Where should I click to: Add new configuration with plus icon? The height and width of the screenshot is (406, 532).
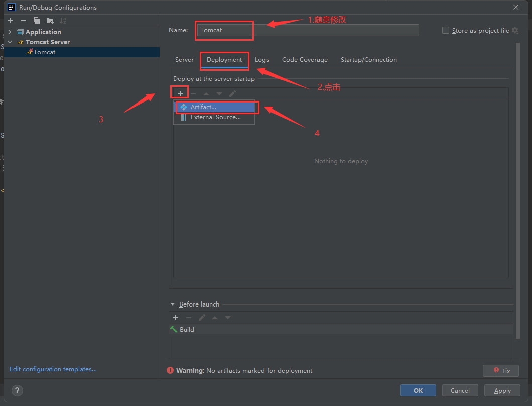click(x=11, y=21)
